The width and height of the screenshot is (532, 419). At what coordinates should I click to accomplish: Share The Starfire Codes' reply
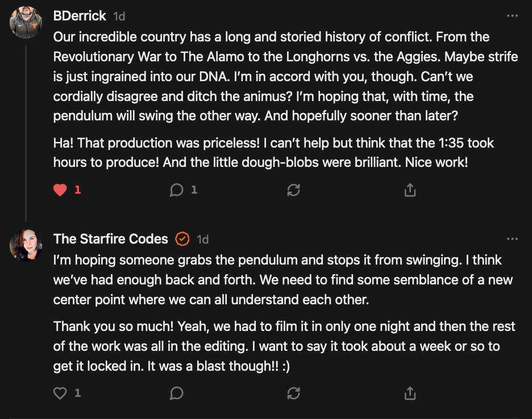[410, 392]
